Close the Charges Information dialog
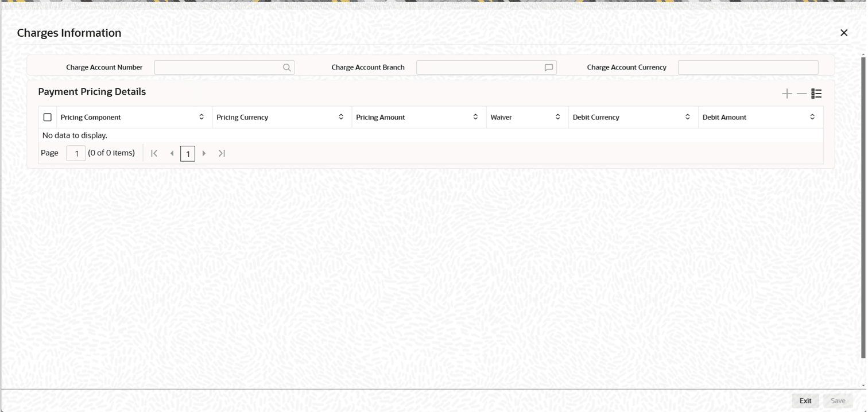The height and width of the screenshot is (412, 868). point(844,33)
